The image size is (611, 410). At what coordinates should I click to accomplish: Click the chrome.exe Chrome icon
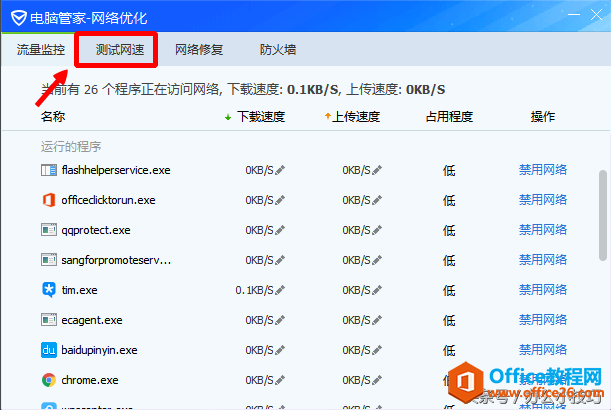coord(49,380)
